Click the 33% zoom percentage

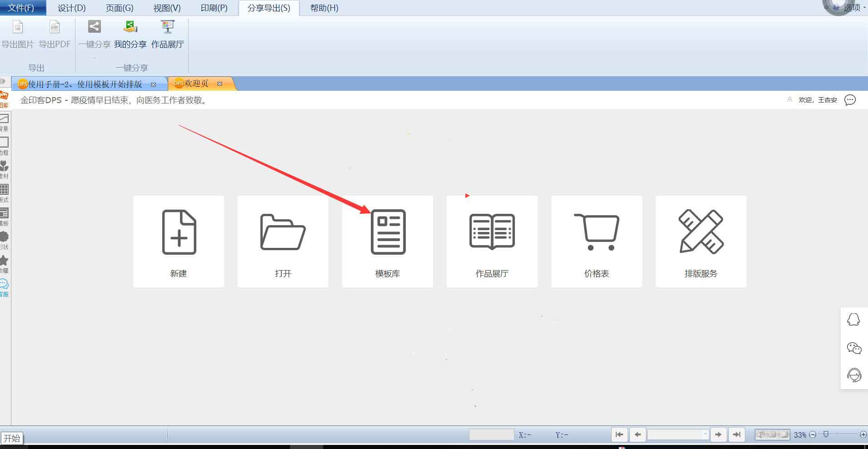[800, 435]
